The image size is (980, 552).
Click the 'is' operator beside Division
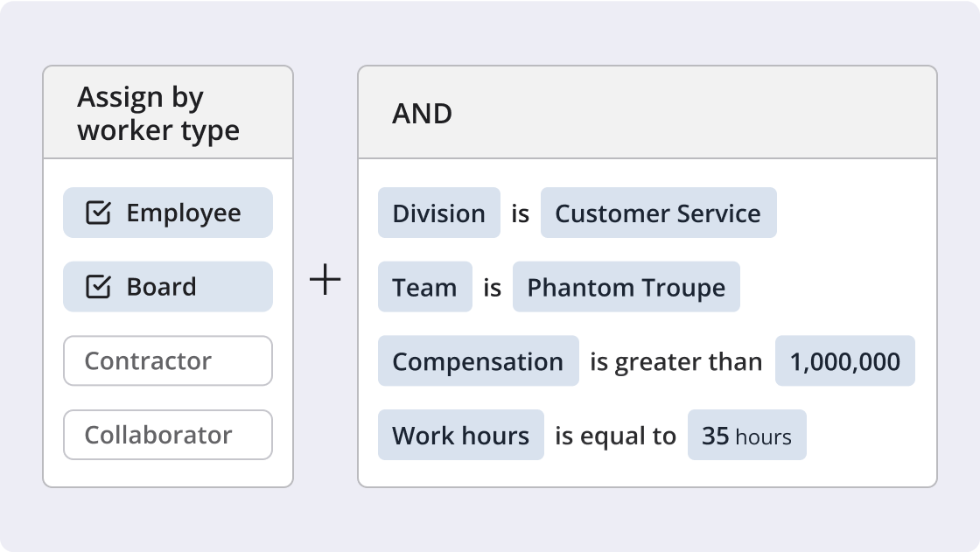[519, 213]
